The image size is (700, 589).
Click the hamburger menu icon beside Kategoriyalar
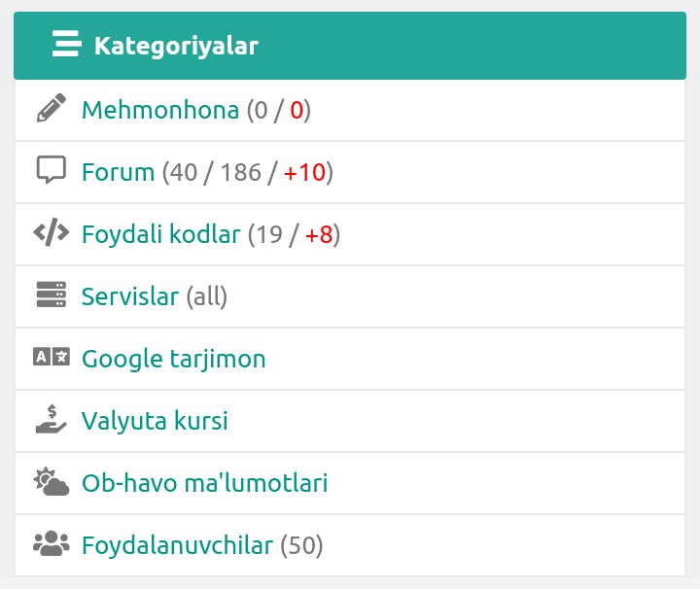pyautogui.click(x=66, y=45)
